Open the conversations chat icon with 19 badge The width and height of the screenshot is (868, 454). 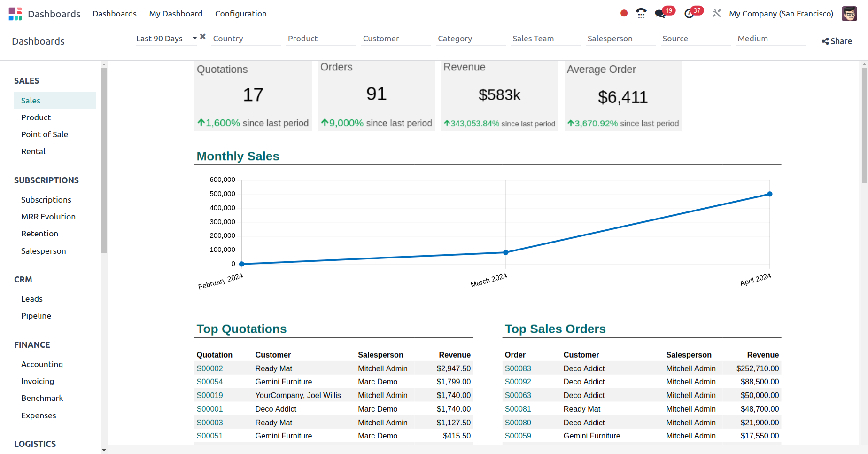(x=660, y=14)
